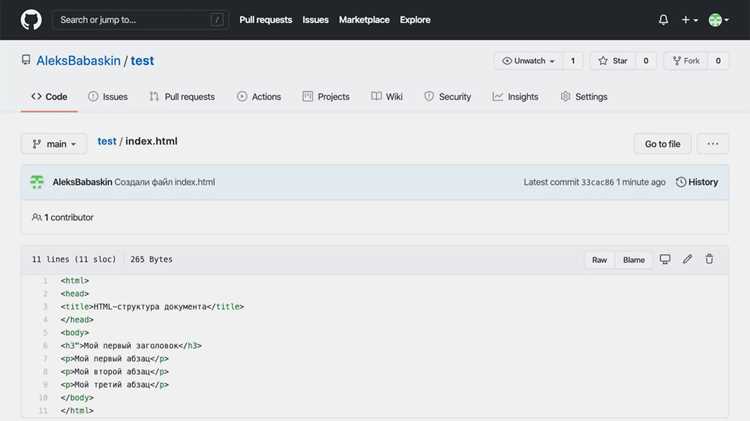Switch to the Wiki tab
Screen dimensions: 750x421
386,97
